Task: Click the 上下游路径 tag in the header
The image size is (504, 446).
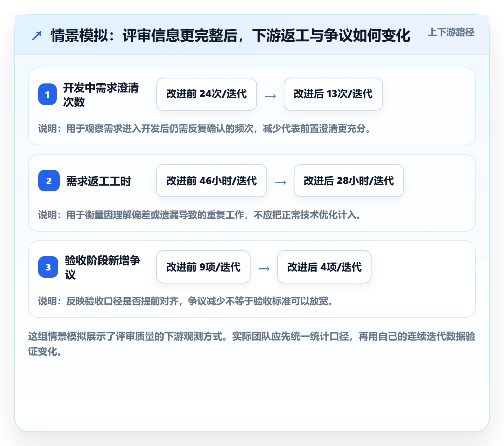Action: tap(451, 32)
